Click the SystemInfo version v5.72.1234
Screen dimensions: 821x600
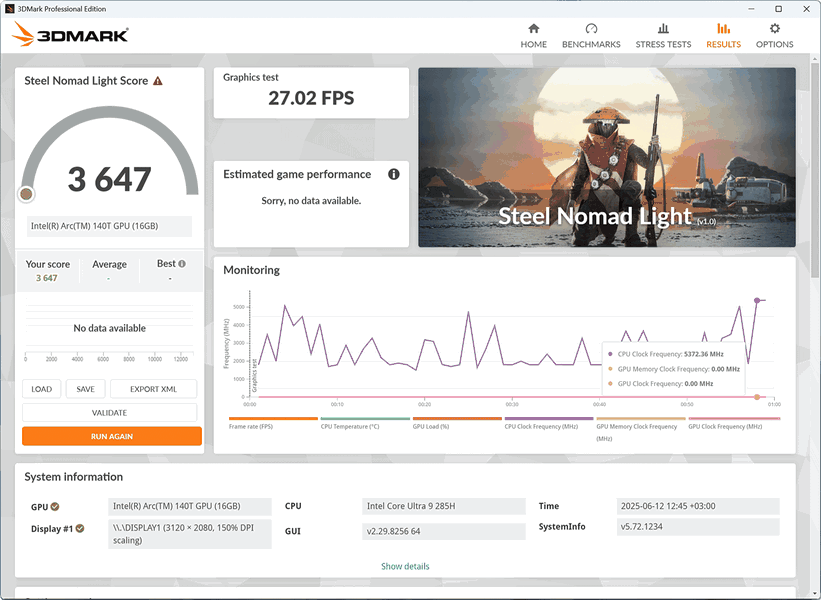click(698, 527)
